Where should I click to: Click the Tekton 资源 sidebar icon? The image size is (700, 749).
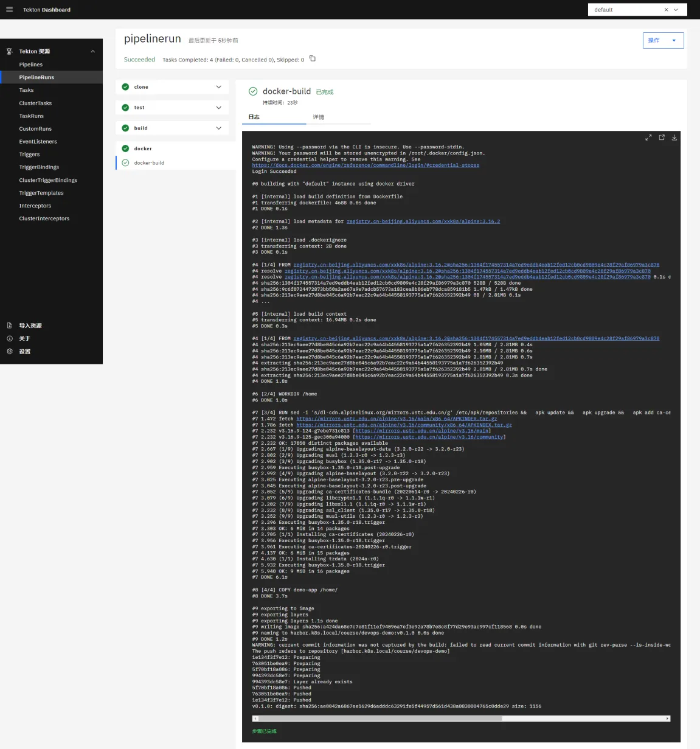click(x=9, y=52)
